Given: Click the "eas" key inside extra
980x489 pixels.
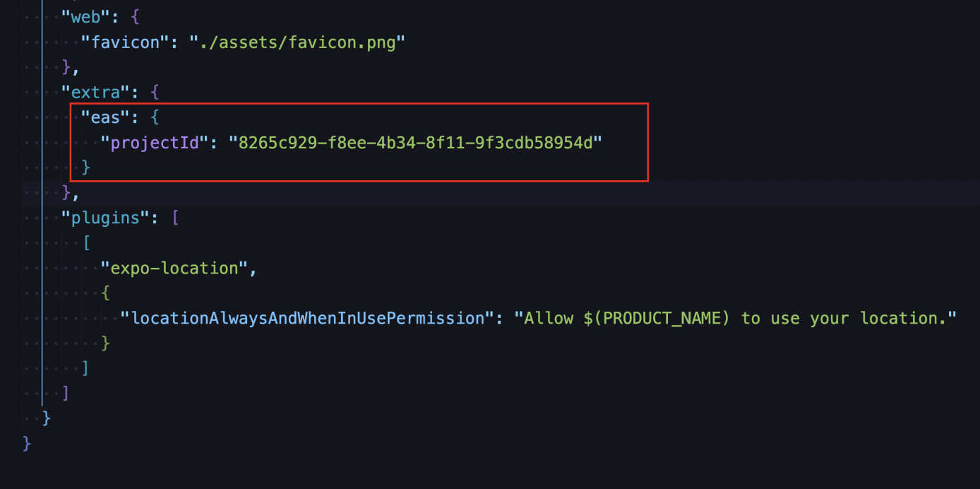Looking at the screenshot, I should tap(100, 117).
